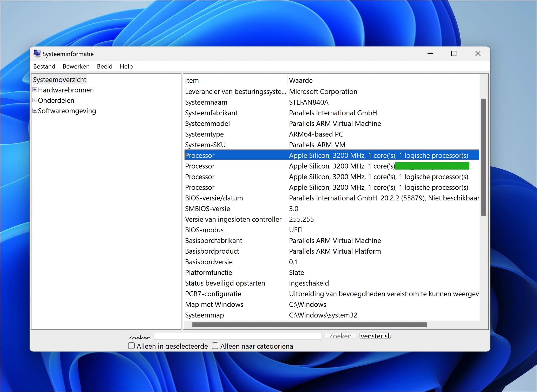
Task: Expand the Onderdelen tree node
Action: pyautogui.click(x=35, y=100)
